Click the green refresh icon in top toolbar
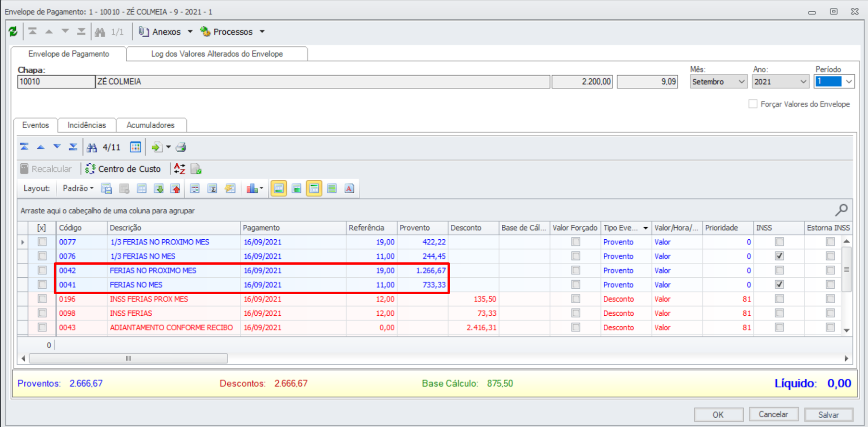The height and width of the screenshot is (427, 868). (13, 31)
